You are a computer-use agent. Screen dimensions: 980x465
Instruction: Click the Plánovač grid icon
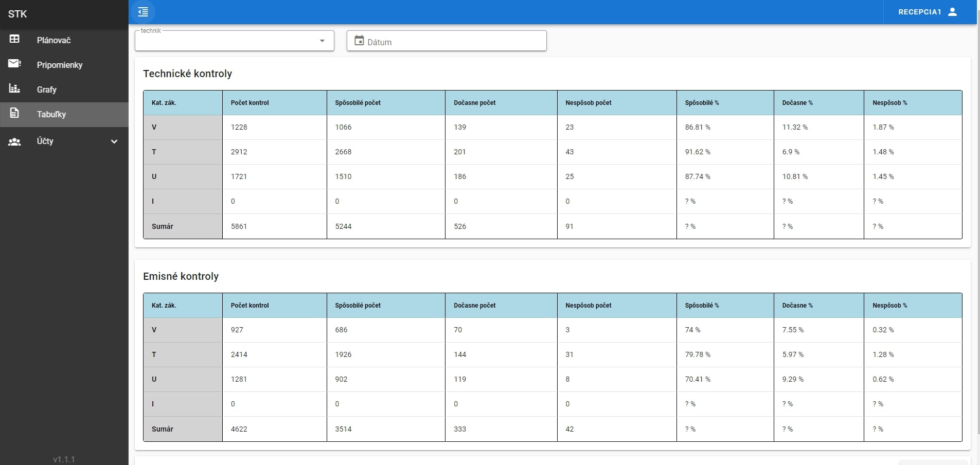click(14, 39)
